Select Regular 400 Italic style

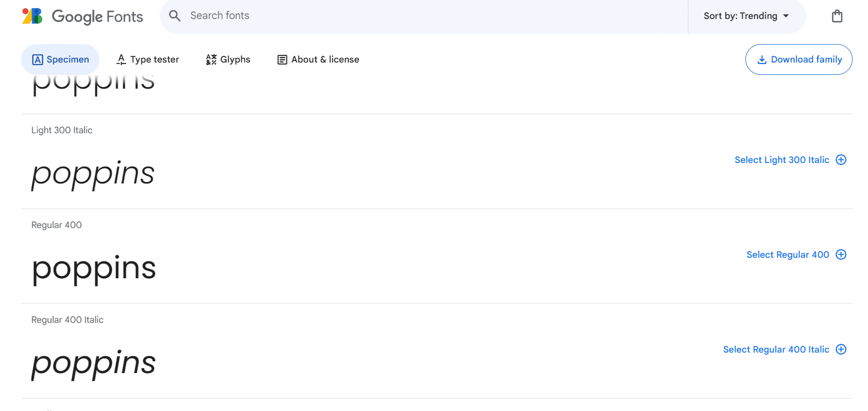click(776, 350)
